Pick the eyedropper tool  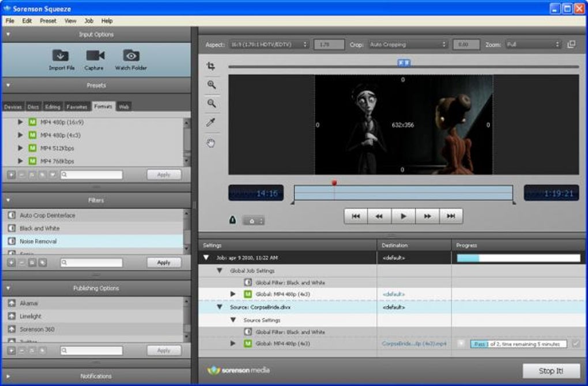pos(211,122)
